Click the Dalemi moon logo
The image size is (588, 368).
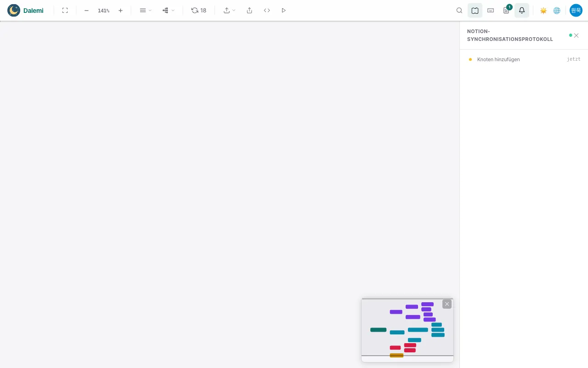14,10
